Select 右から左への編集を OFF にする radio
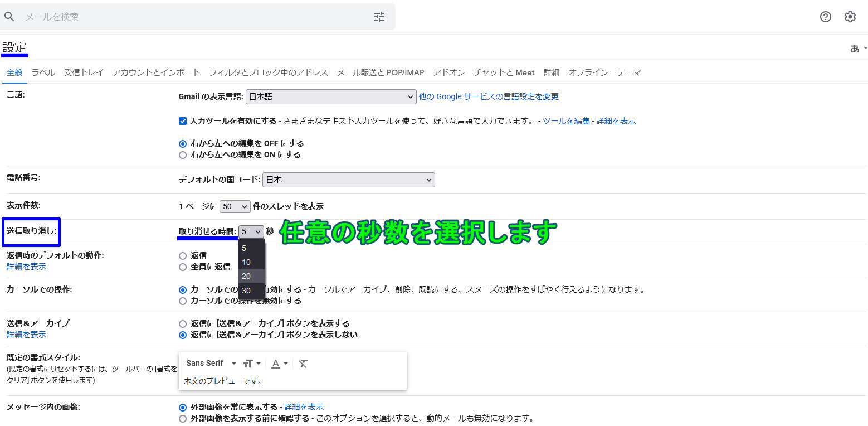Viewport: 868px width, 426px height. click(183, 143)
